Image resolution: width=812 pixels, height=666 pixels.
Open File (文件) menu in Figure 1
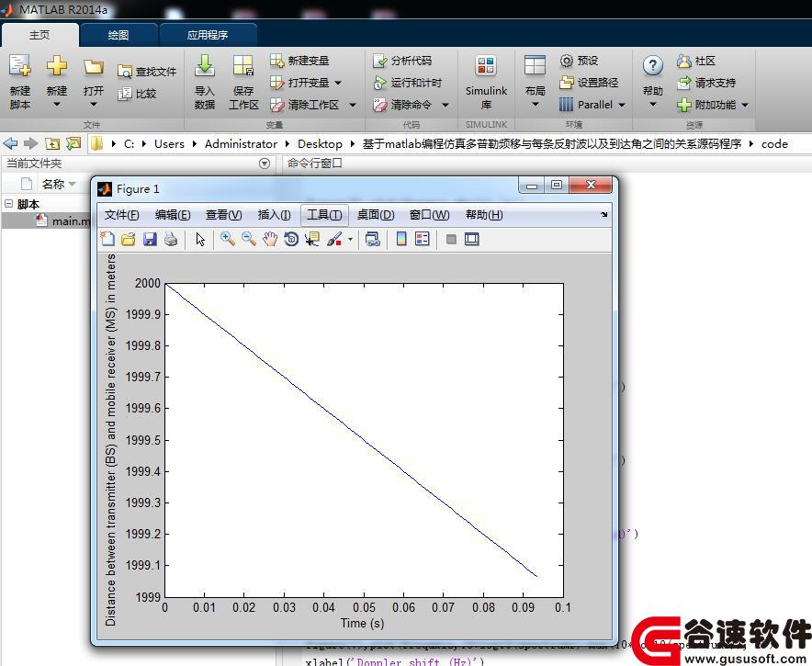(x=121, y=214)
